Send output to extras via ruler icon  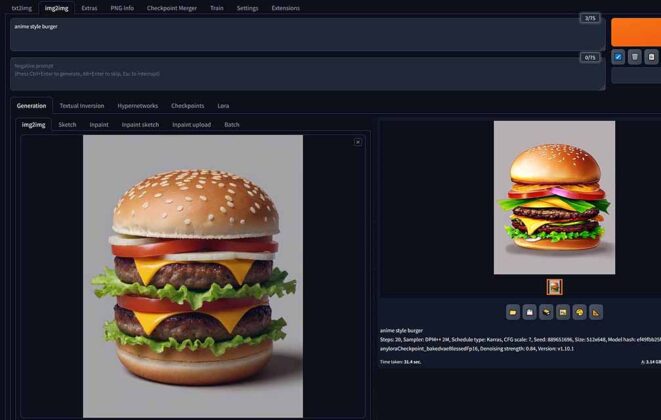tap(597, 312)
